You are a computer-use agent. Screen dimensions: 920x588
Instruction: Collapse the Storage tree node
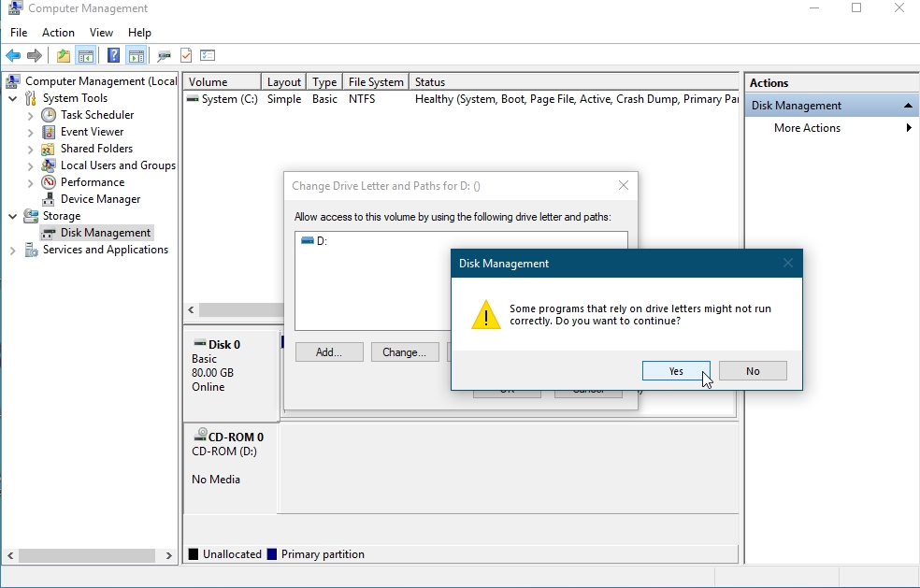point(13,216)
